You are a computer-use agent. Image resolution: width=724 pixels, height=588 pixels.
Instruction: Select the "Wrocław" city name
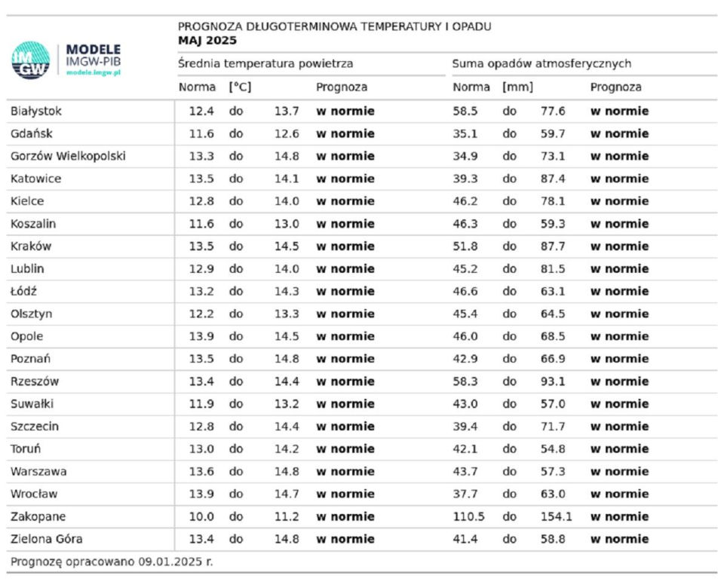34,495
